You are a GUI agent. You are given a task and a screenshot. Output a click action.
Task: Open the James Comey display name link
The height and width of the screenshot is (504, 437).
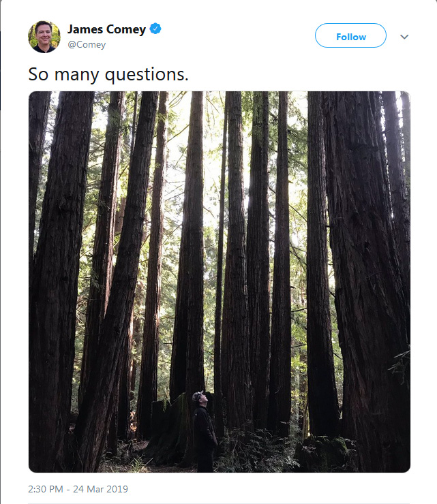pyautogui.click(x=107, y=29)
